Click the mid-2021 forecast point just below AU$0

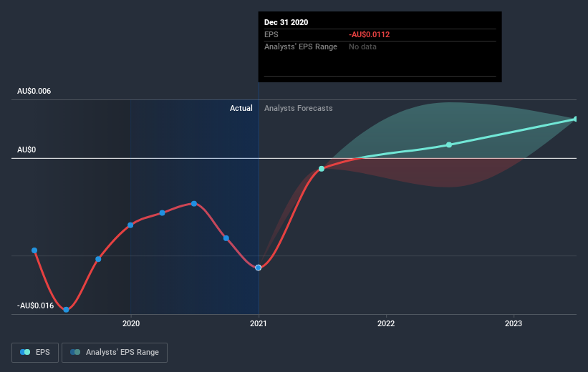coord(322,169)
